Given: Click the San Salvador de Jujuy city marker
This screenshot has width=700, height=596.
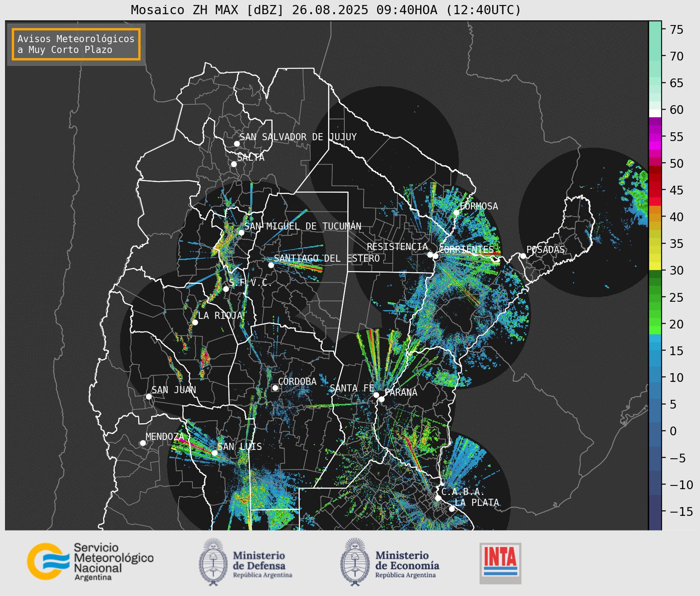Looking at the screenshot, I should 237,144.
